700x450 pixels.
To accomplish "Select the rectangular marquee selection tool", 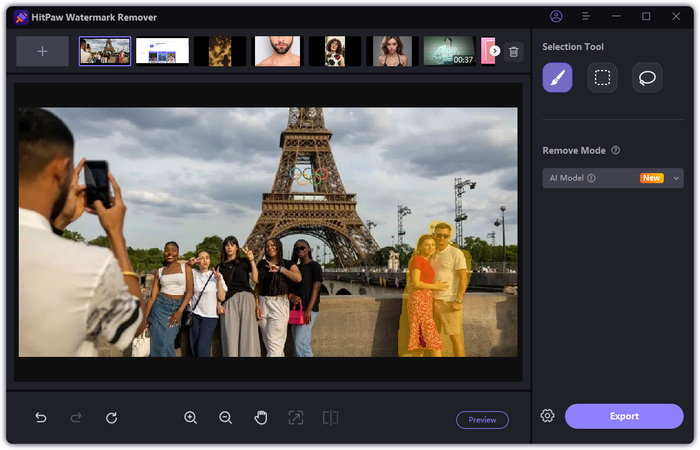I will click(x=602, y=78).
